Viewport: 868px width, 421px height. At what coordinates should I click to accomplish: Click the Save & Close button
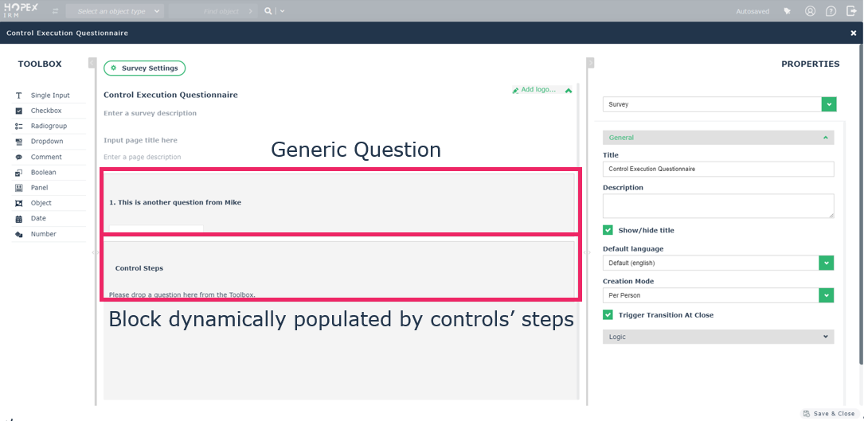(x=829, y=414)
